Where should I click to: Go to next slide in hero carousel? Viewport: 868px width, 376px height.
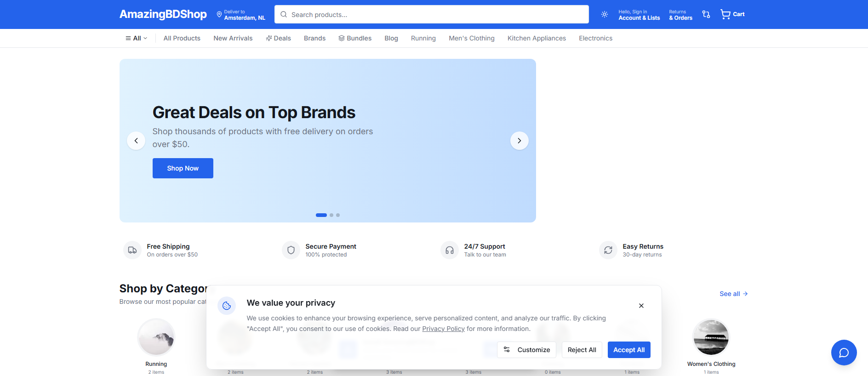click(x=520, y=141)
